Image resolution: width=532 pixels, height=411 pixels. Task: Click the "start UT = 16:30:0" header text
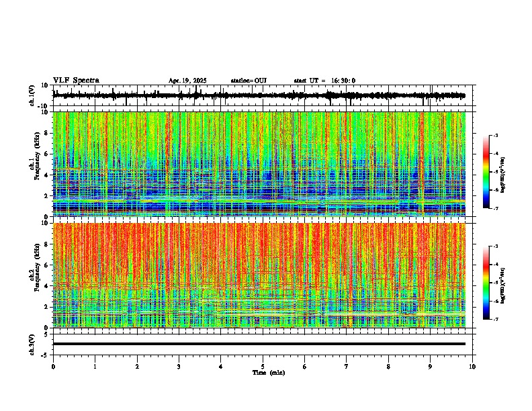324,81
